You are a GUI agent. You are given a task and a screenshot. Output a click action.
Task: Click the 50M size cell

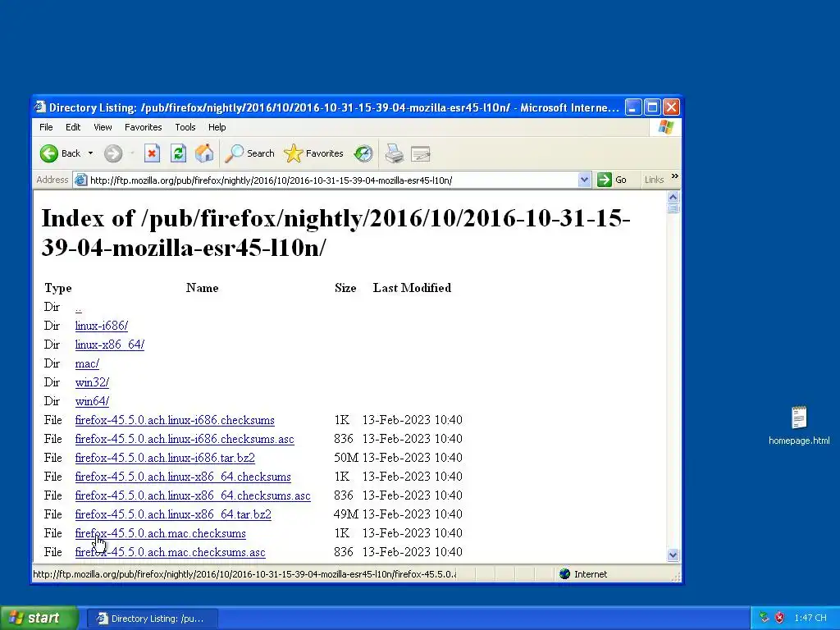(x=345, y=458)
